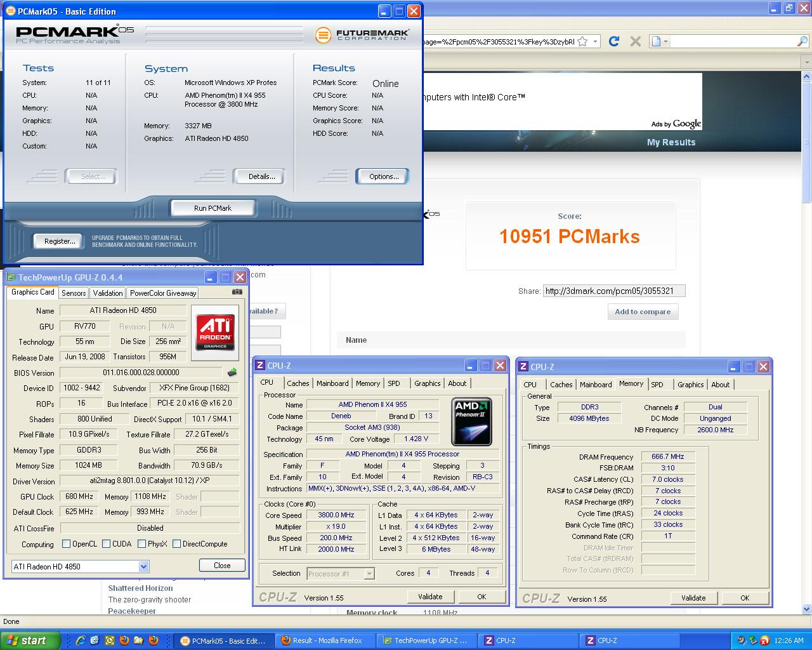Click the Register... button

(60, 241)
